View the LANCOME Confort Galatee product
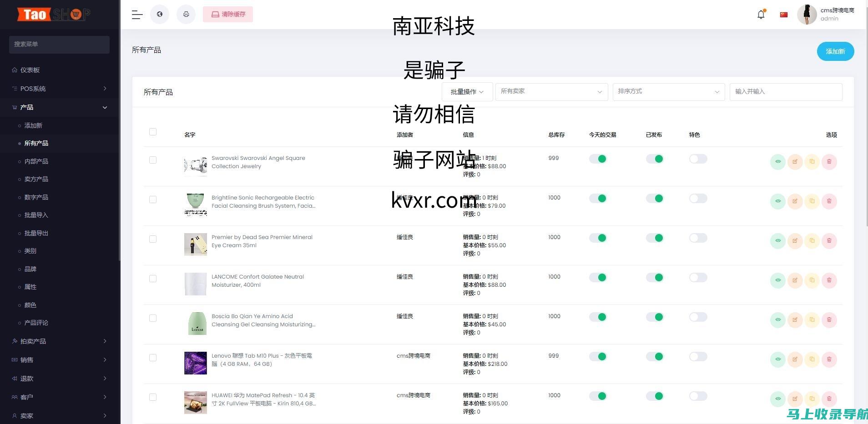868x424 pixels. (x=778, y=280)
